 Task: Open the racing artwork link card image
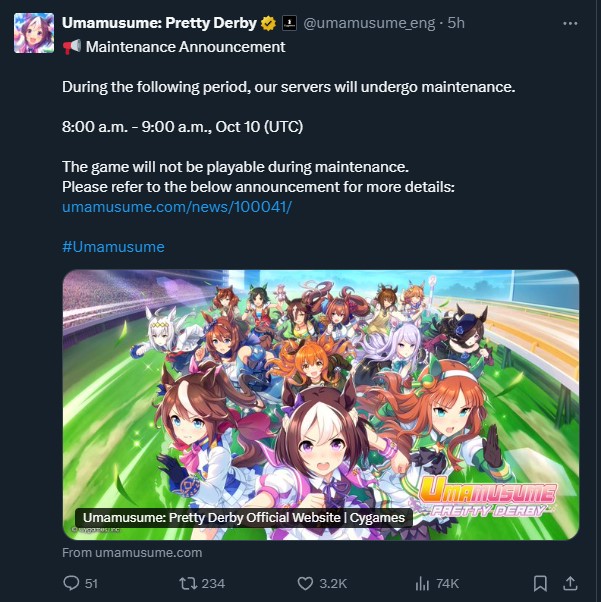(x=321, y=405)
